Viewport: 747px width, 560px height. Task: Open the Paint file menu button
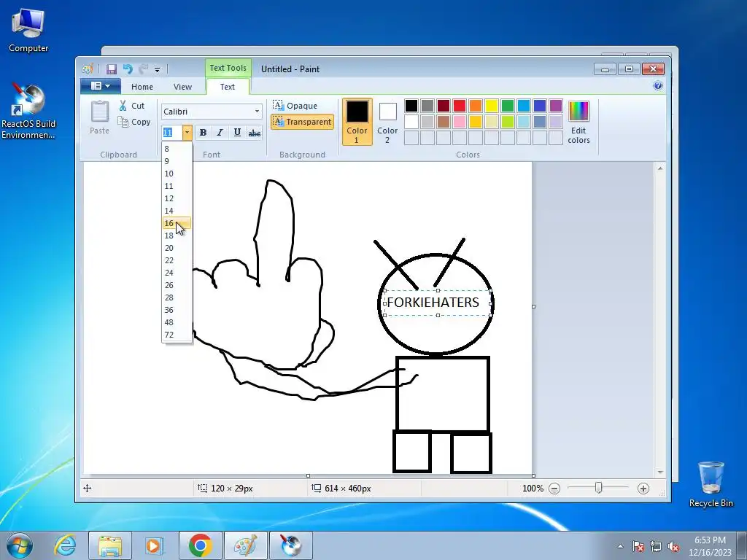click(100, 86)
